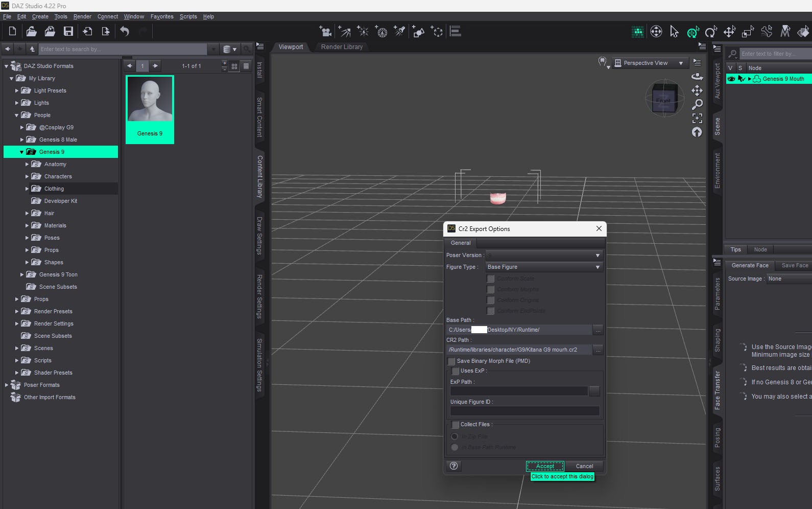The height and width of the screenshot is (509, 812).
Task: Enable the Uses ExP checkbox
Action: [x=456, y=371]
